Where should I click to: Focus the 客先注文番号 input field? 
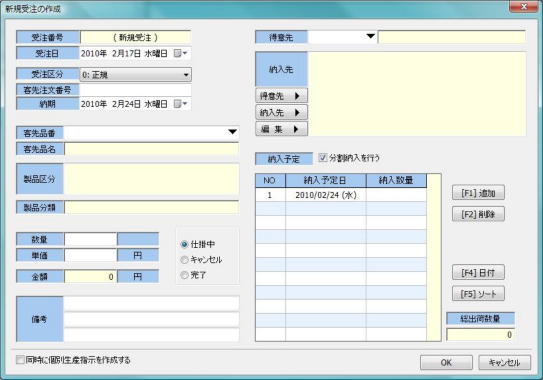click(135, 90)
